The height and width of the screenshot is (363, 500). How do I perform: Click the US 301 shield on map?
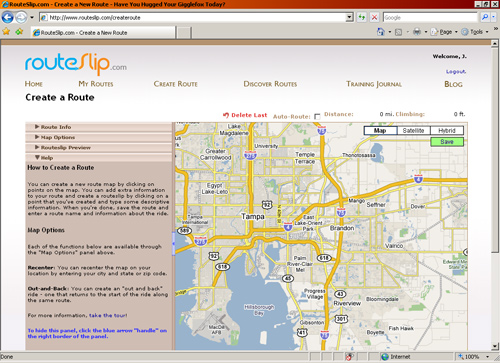click(x=341, y=319)
